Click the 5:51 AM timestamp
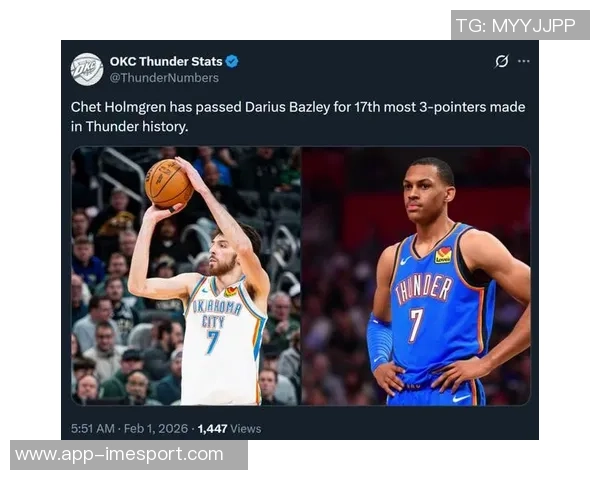The height and width of the screenshot is (480, 600). [x=93, y=428]
